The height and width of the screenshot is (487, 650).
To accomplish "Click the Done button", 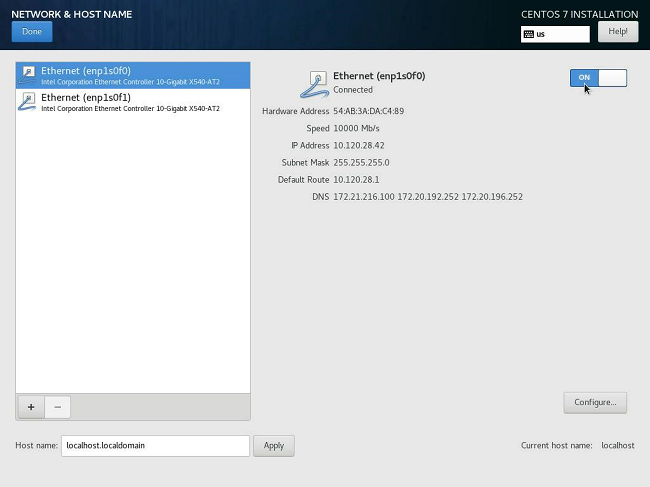I will (x=31, y=32).
